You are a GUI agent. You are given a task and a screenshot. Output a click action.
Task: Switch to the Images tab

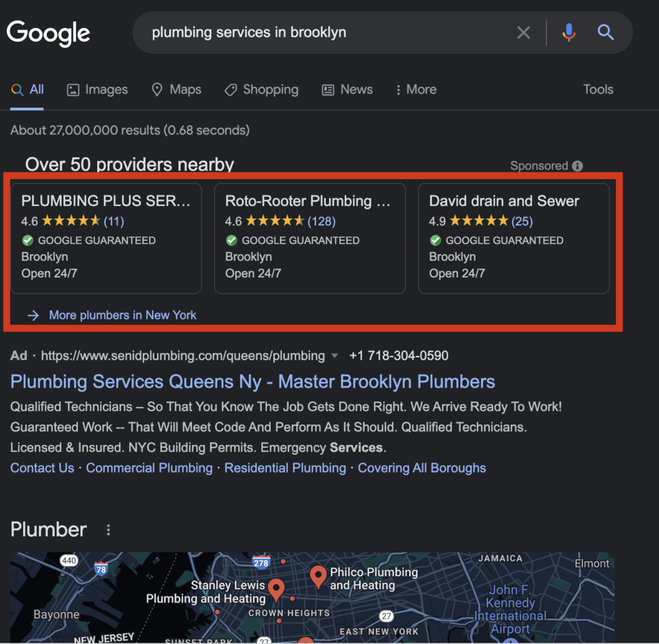(x=98, y=90)
